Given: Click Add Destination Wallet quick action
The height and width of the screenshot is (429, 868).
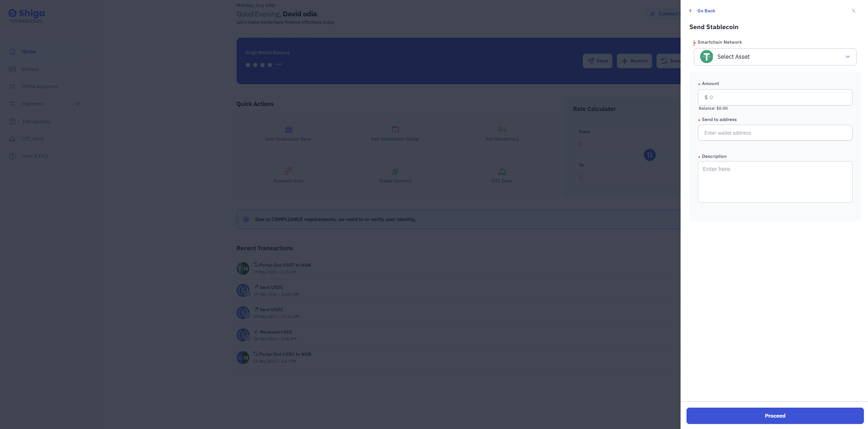Looking at the screenshot, I should click(395, 134).
